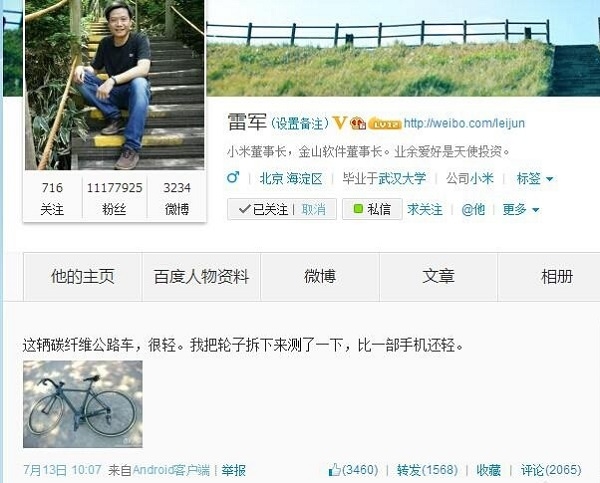Switch to the 文章 tab
This screenshot has width=600, height=483.
439,276
